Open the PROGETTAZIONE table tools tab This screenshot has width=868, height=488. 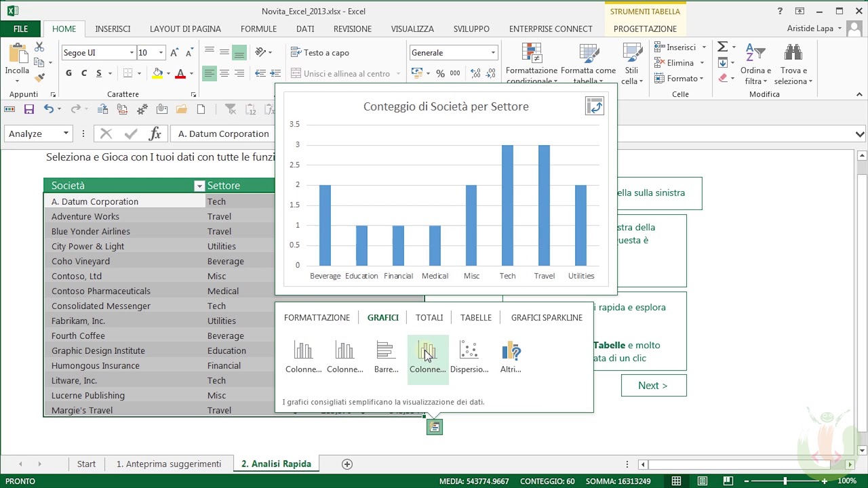click(x=645, y=29)
